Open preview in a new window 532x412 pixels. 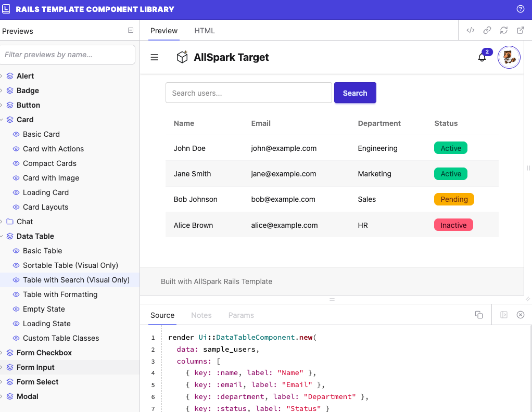(520, 30)
